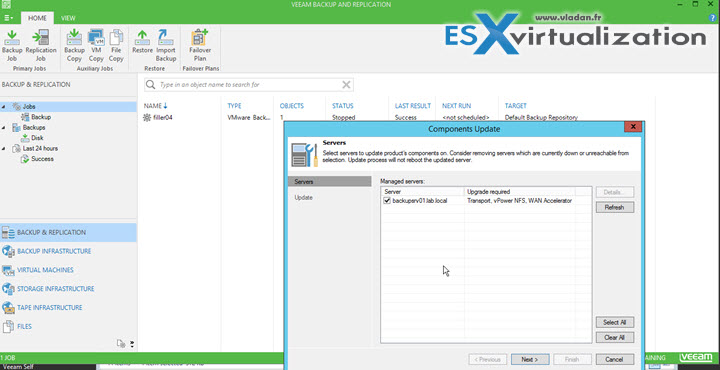Sort by the OBJECTS column
Screen dimensions: 720x370
click(x=292, y=106)
